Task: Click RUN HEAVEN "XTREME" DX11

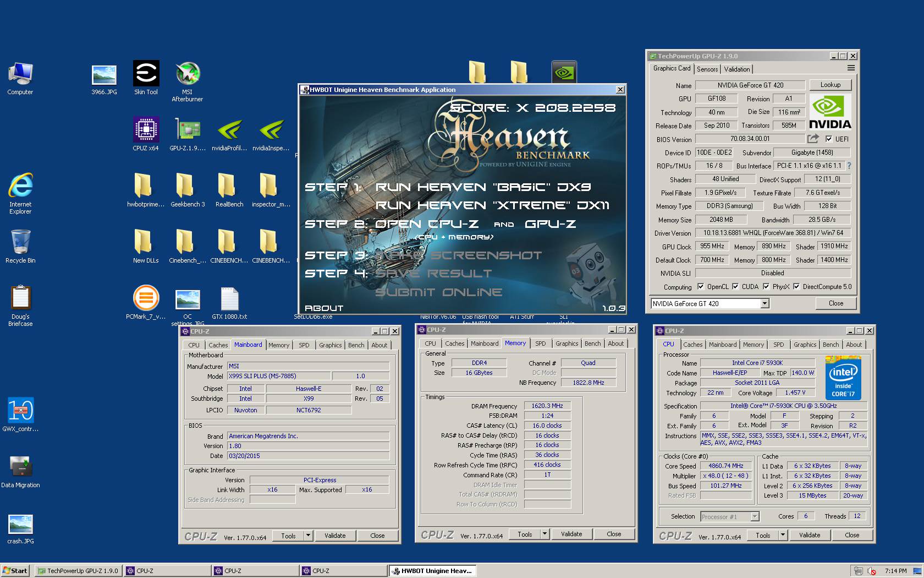Action: pos(493,205)
